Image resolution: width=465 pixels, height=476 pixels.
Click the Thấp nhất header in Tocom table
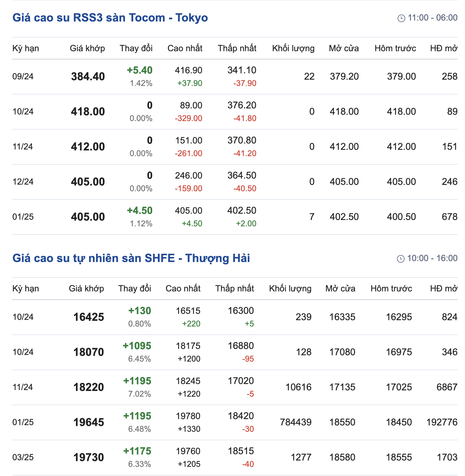tap(237, 48)
